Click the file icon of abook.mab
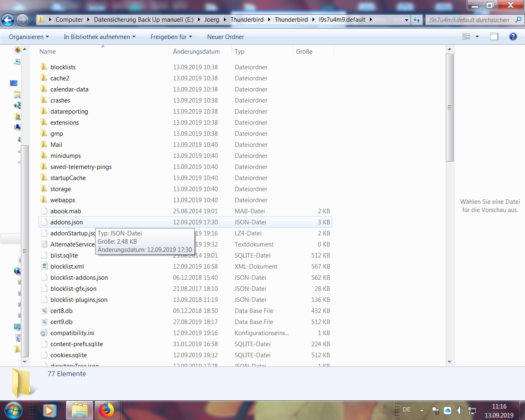This screenshot has height=420, width=525. [44, 211]
